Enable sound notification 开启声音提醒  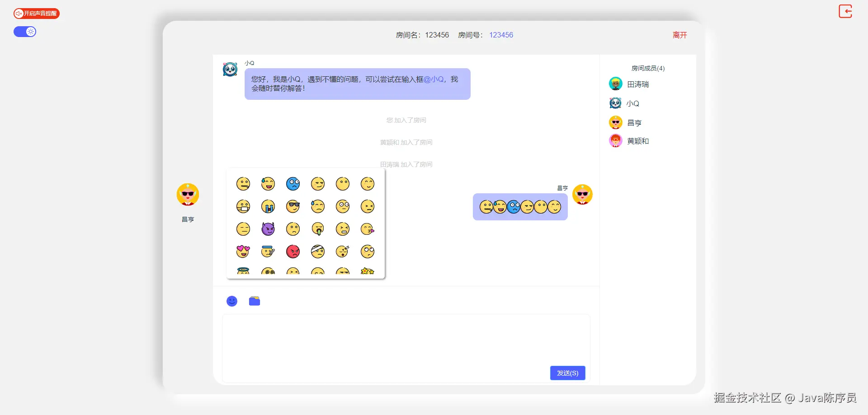coord(37,14)
